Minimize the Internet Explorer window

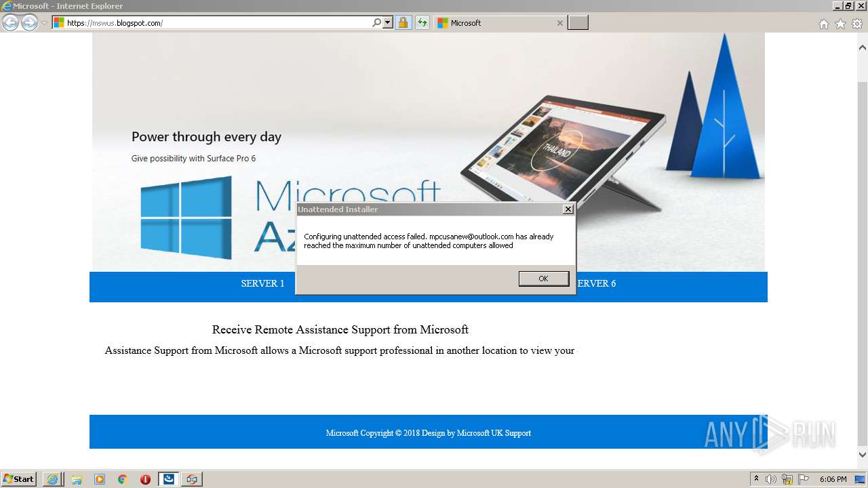837,5
